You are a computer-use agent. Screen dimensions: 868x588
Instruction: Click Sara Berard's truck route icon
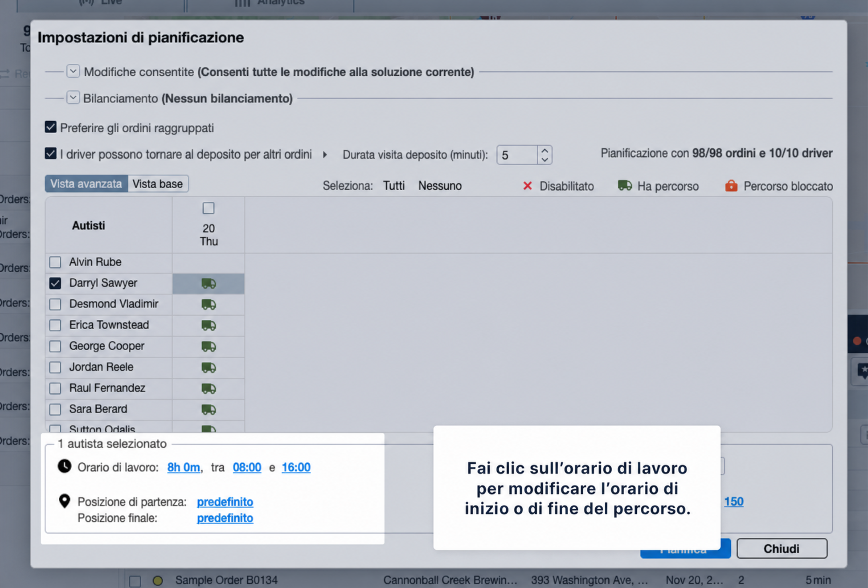coord(209,409)
